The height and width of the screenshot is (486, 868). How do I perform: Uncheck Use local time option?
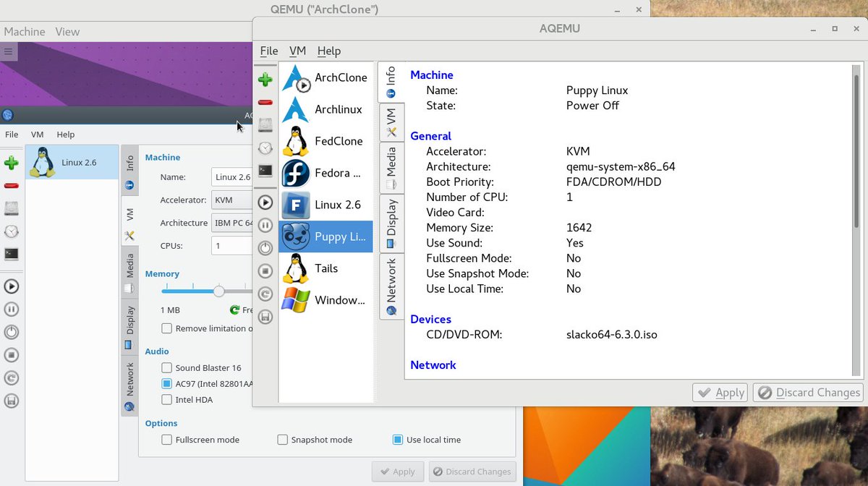point(398,440)
